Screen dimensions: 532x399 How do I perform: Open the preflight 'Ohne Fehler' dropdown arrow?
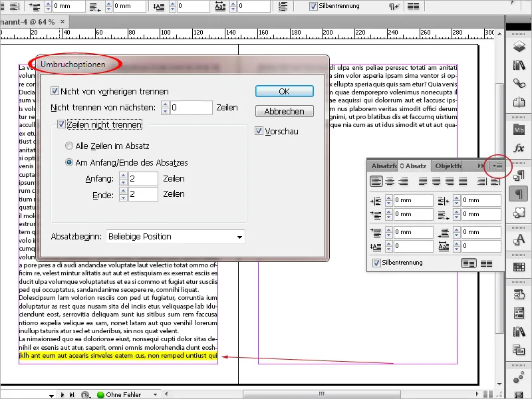(156, 394)
